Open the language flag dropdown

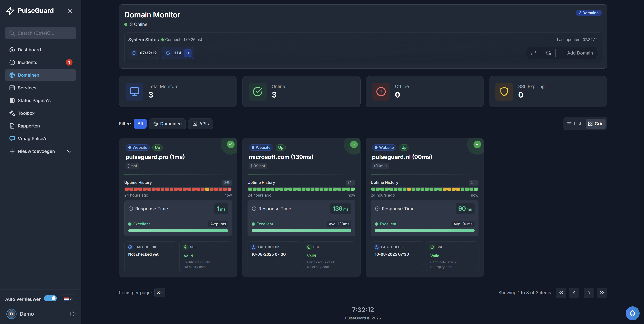click(x=68, y=299)
